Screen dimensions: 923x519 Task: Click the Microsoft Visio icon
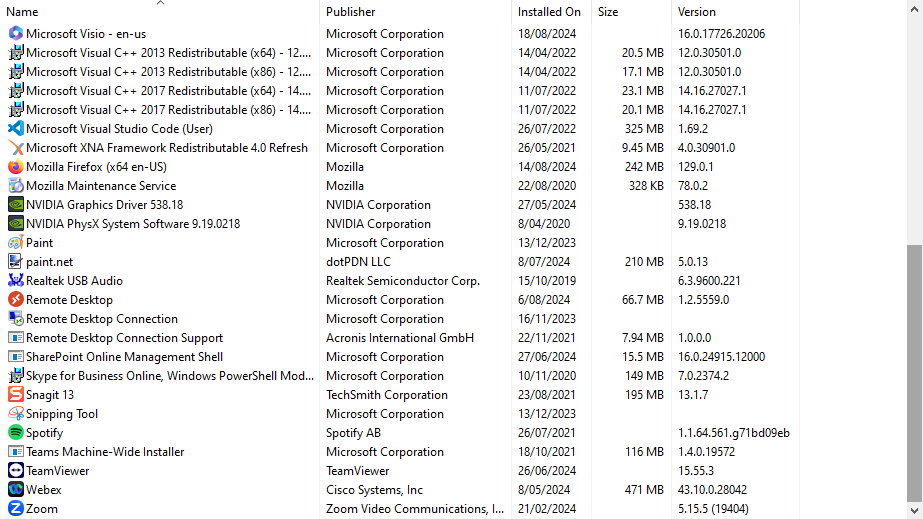pyautogui.click(x=15, y=34)
